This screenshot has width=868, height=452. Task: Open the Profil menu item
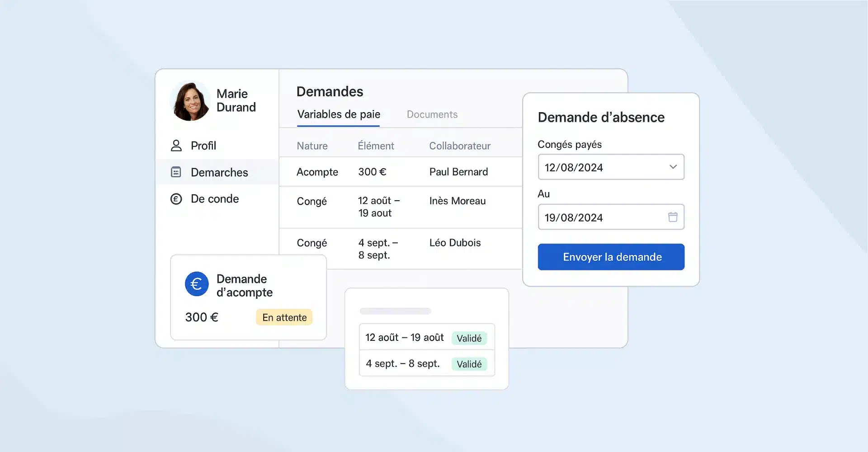point(203,146)
